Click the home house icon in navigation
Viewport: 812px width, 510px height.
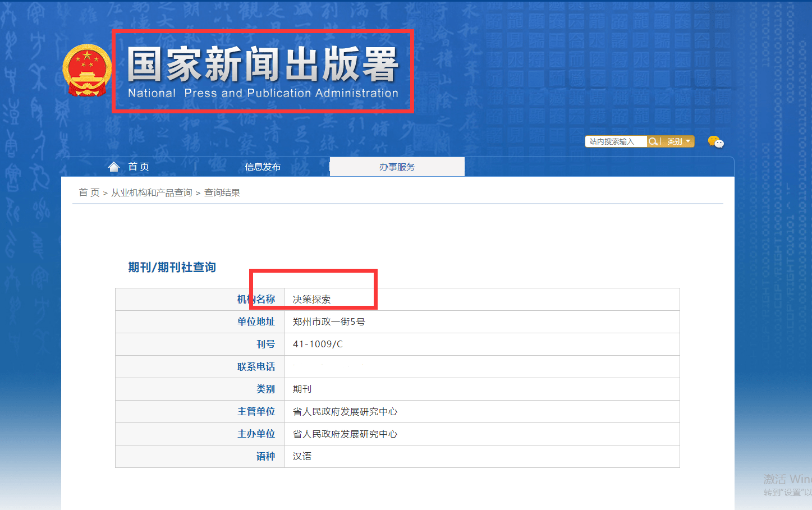pos(114,167)
